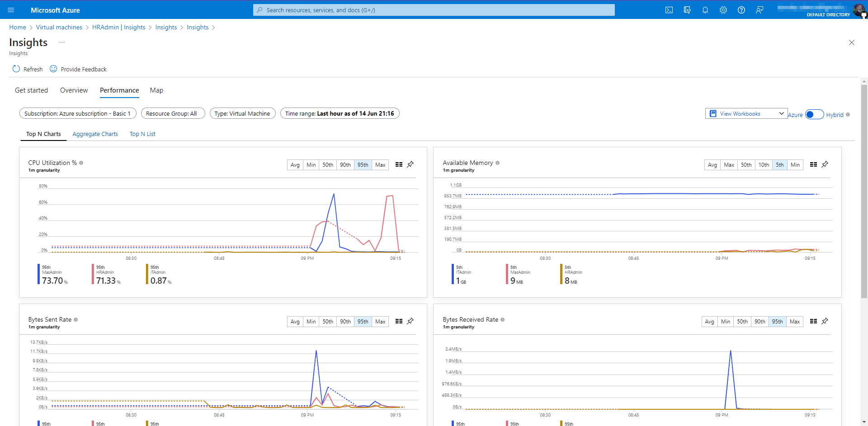
Task: Open the Resource Group filter pill
Action: click(173, 113)
